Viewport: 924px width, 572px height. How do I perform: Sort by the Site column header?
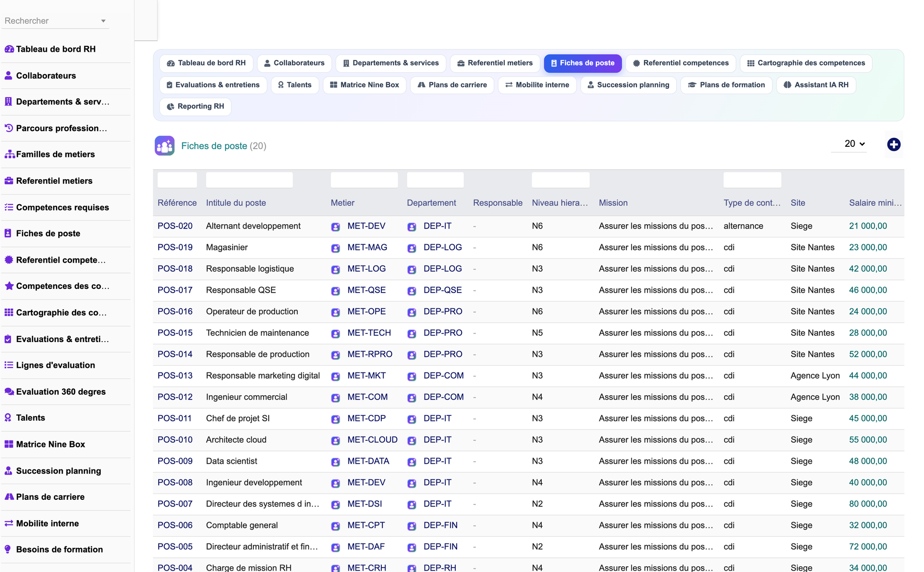(798, 203)
